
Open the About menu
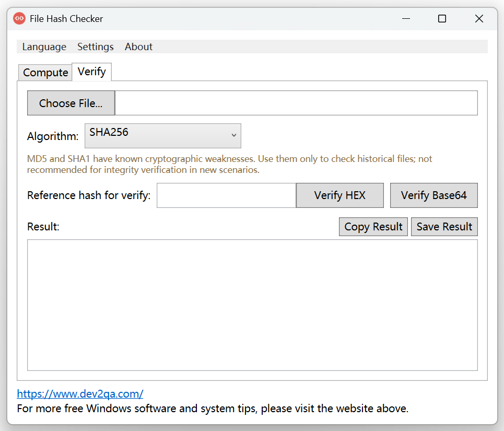pos(138,47)
